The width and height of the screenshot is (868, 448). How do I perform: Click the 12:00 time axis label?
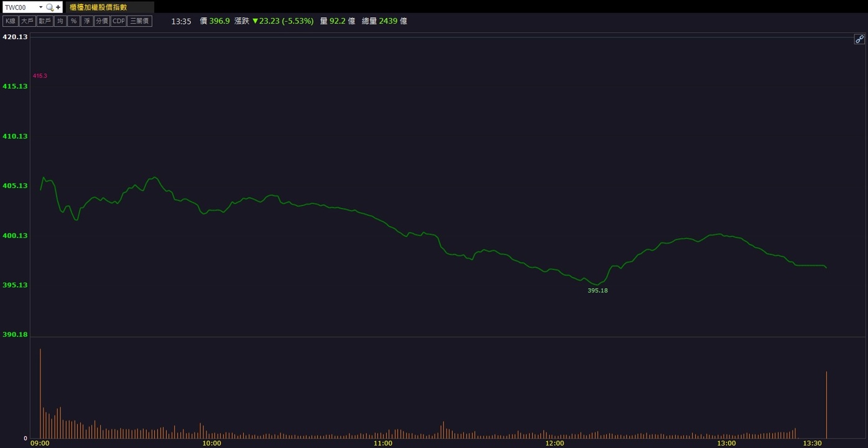click(555, 444)
